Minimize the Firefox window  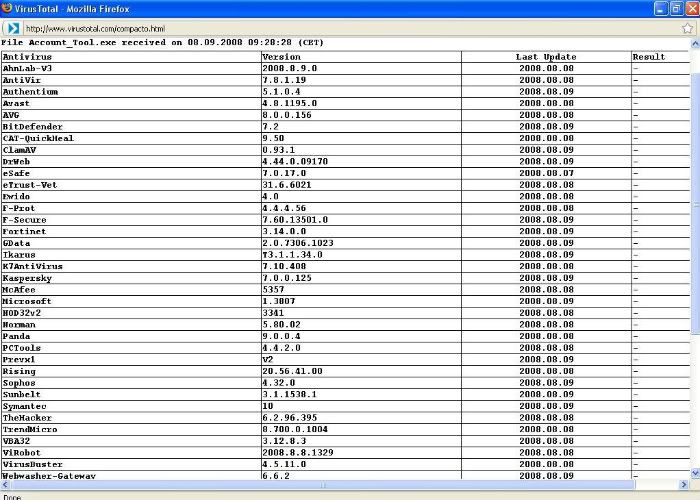(x=661, y=8)
